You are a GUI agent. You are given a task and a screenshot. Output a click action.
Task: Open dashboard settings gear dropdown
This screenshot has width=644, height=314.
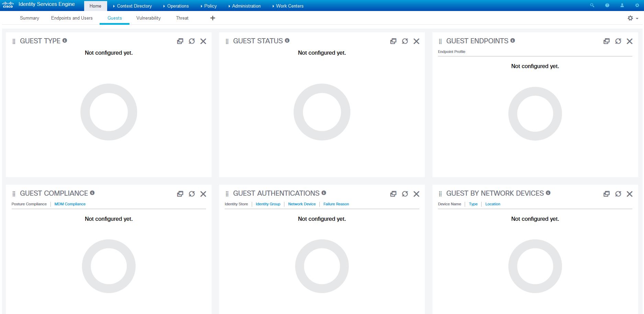click(x=633, y=18)
